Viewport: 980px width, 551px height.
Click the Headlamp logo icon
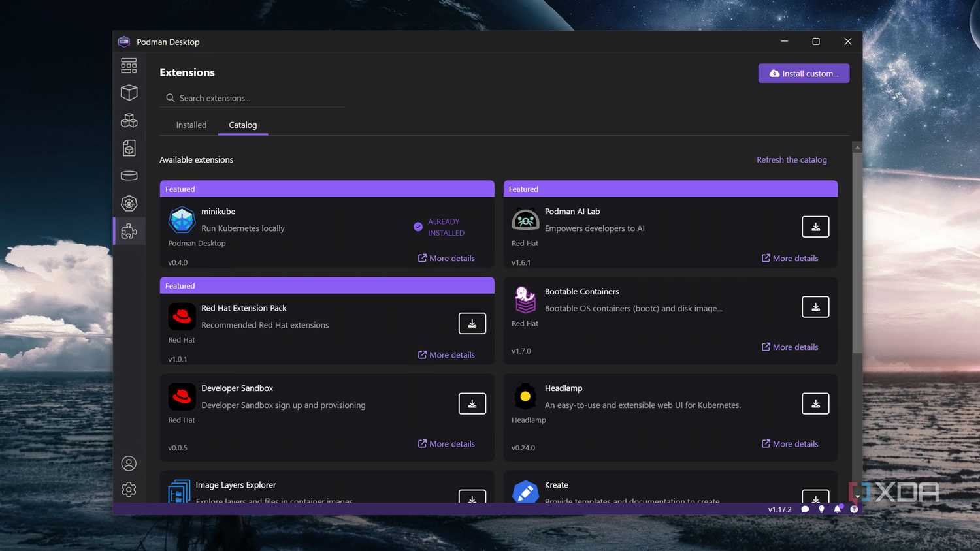tap(525, 396)
